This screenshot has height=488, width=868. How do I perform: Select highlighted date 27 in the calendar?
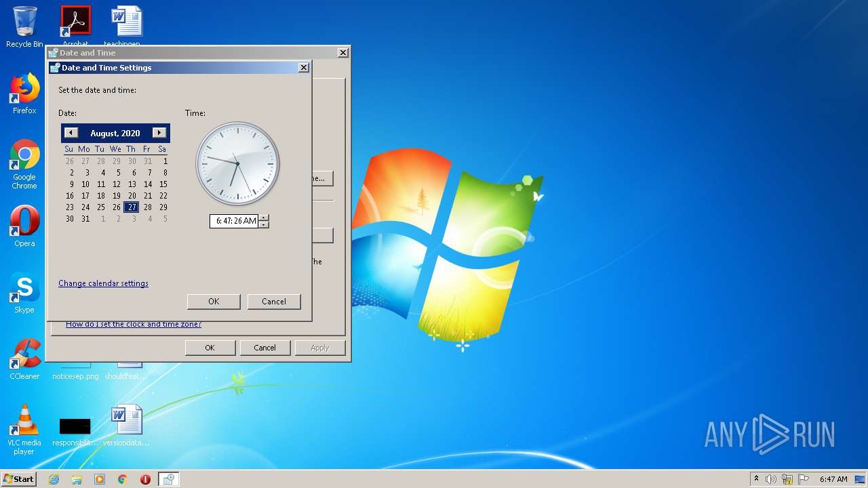click(132, 207)
